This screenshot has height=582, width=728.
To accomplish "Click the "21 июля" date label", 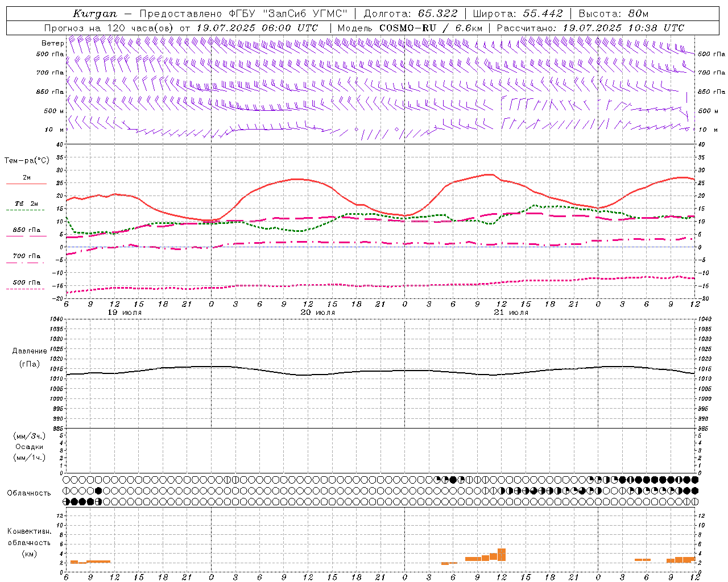I will click(x=511, y=313).
